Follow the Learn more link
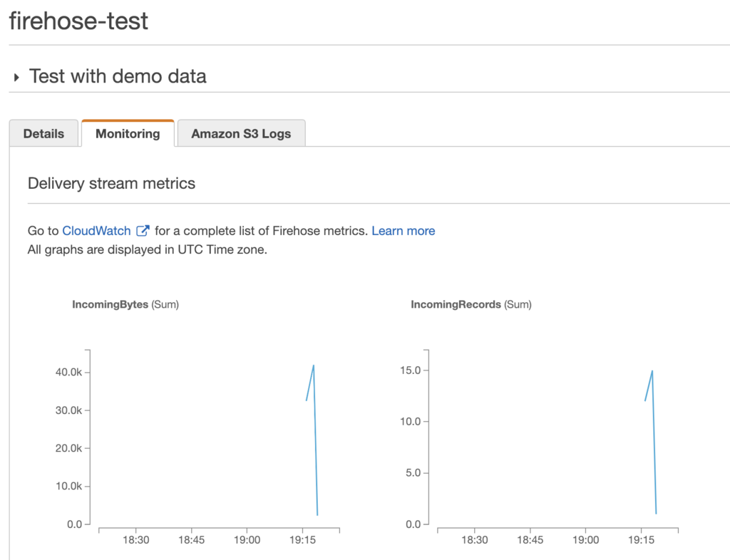 [403, 231]
